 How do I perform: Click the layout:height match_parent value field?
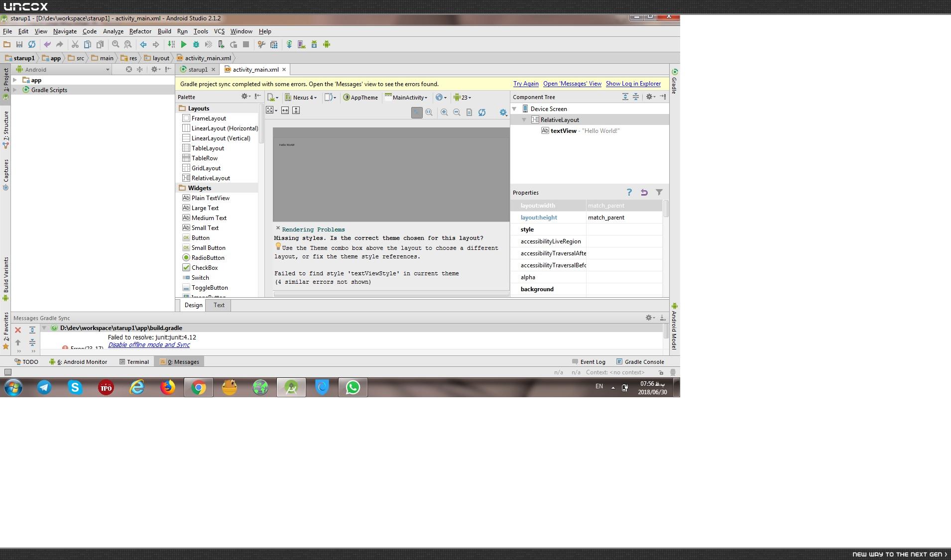(624, 218)
